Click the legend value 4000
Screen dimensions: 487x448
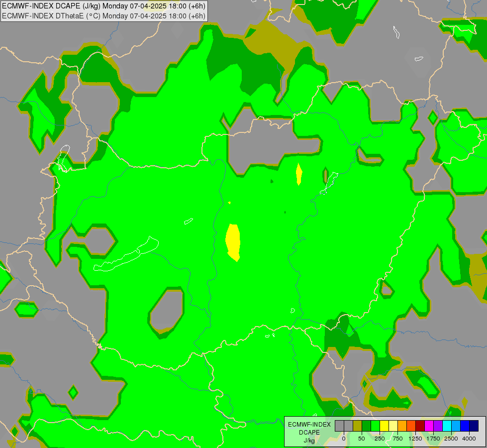pyautogui.click(x=469, y=439)
